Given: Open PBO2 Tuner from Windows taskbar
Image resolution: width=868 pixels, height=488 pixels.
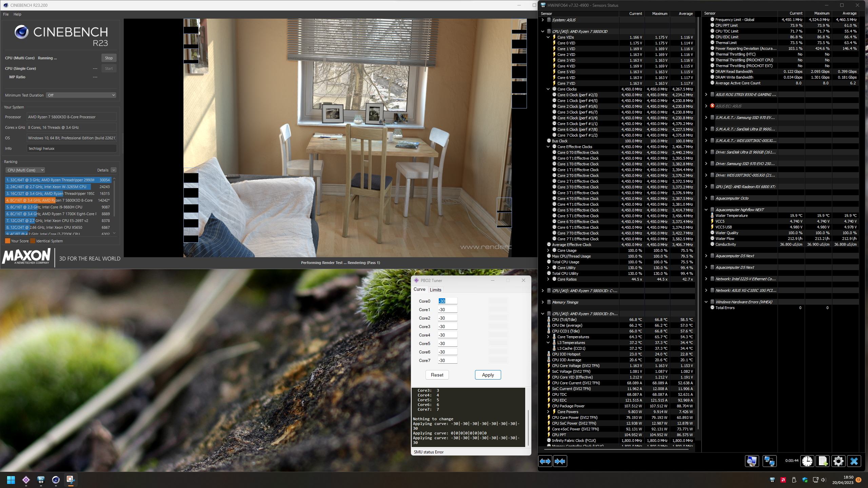Looking at the screenshot, I should 26,480.
